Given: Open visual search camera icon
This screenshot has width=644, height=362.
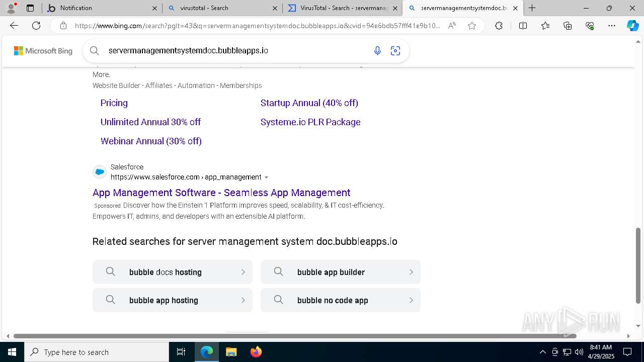Looking at the screenshot, I should point(395,50).
